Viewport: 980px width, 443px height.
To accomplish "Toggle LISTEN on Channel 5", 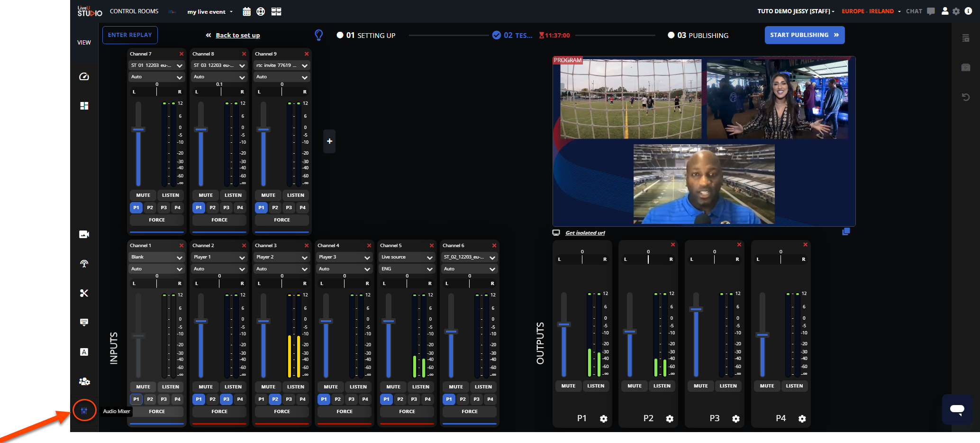I will (x=420, y=387).
